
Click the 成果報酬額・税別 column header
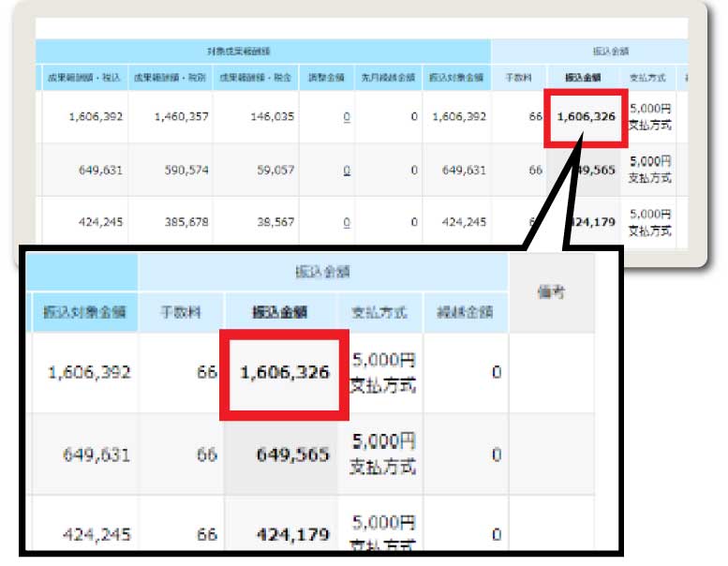point(169,78)
